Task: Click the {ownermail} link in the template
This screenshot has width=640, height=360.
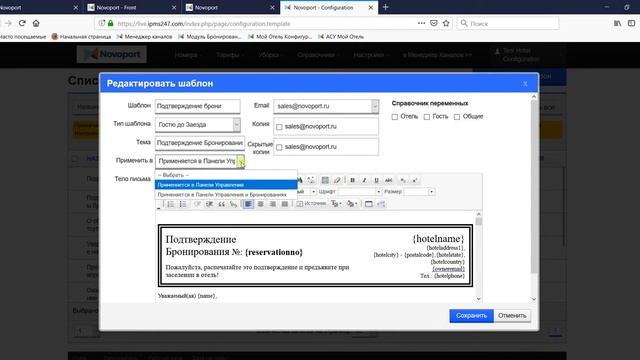Action: (x=448, y=269)
